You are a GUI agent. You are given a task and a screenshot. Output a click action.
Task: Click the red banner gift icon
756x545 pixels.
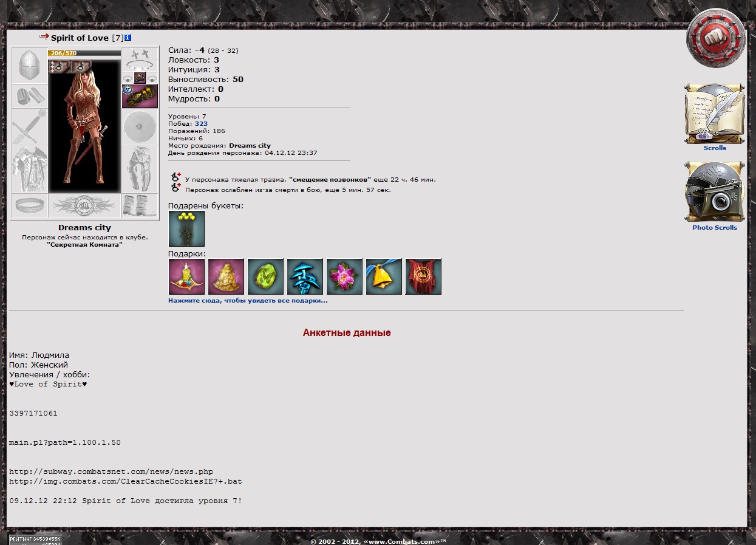[x=423, y=276]
